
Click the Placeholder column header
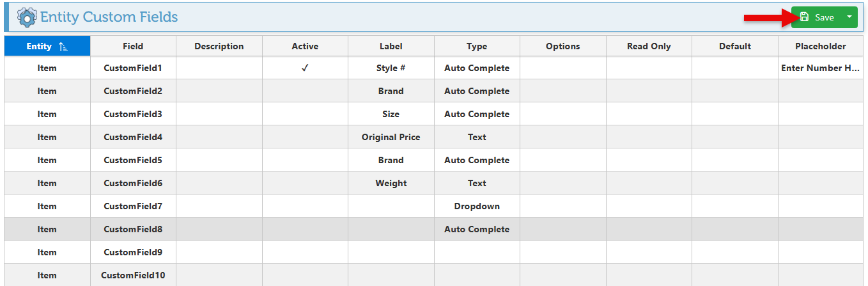(x=820, y=46)
